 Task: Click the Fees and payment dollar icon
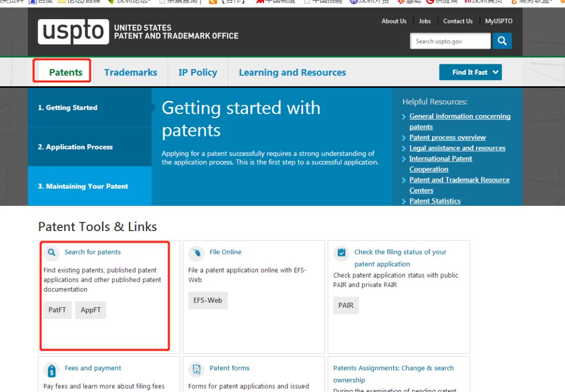[x=51, y=370]
